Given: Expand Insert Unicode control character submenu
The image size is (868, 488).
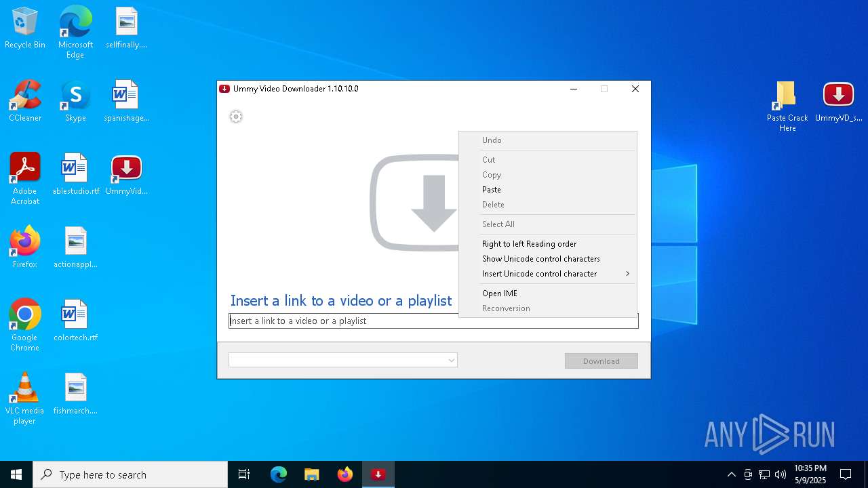Looking at the screenshot, I should click(x=548, y=274).
